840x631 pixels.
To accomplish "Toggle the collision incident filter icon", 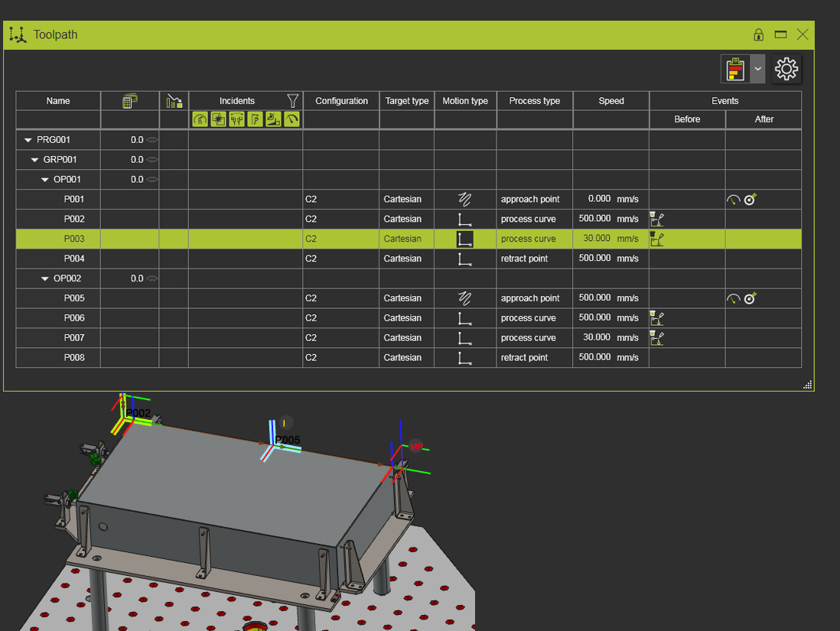I will (218, 119).
